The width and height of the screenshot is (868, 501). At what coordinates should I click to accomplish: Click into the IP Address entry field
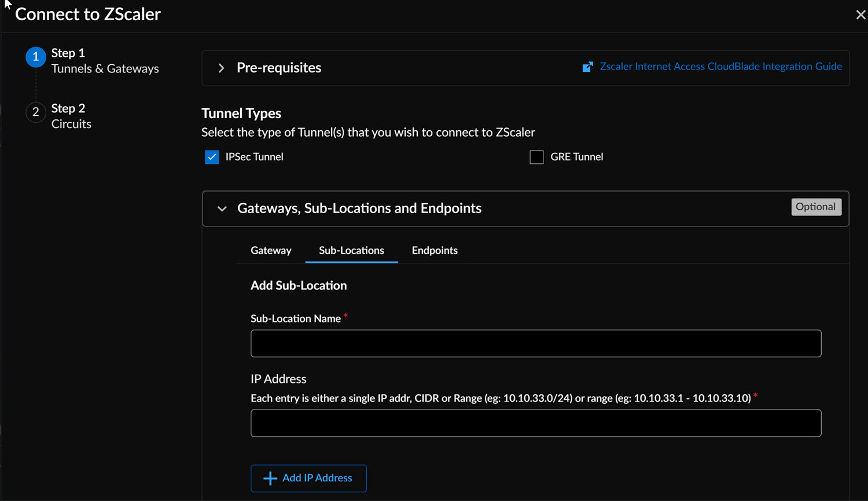(x=535, y=423)
